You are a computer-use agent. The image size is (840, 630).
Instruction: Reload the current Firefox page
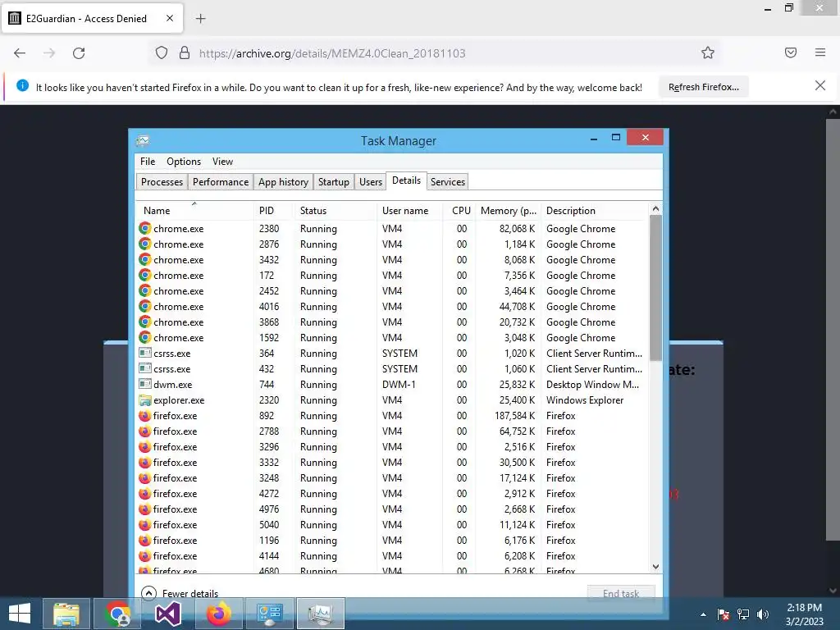pos(79,53)
